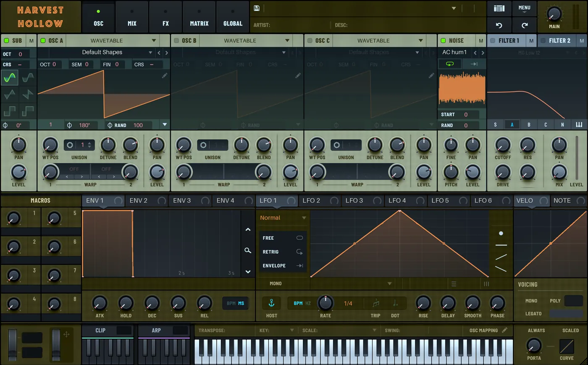Select the square sub oscillator waveform

click(10, 111)
